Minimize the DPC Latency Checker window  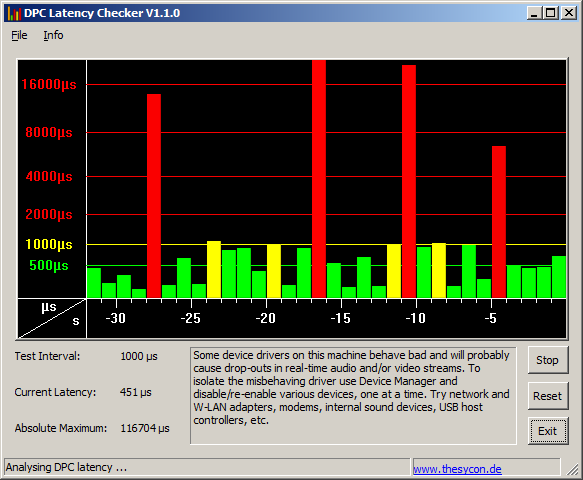pyautogui.click(x=534, y=13)
